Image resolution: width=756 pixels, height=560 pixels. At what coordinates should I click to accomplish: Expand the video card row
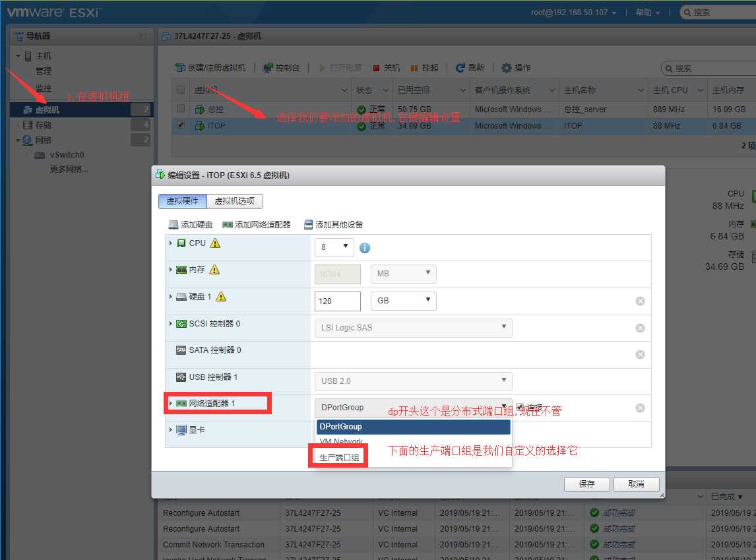click(x=171, y=429)
